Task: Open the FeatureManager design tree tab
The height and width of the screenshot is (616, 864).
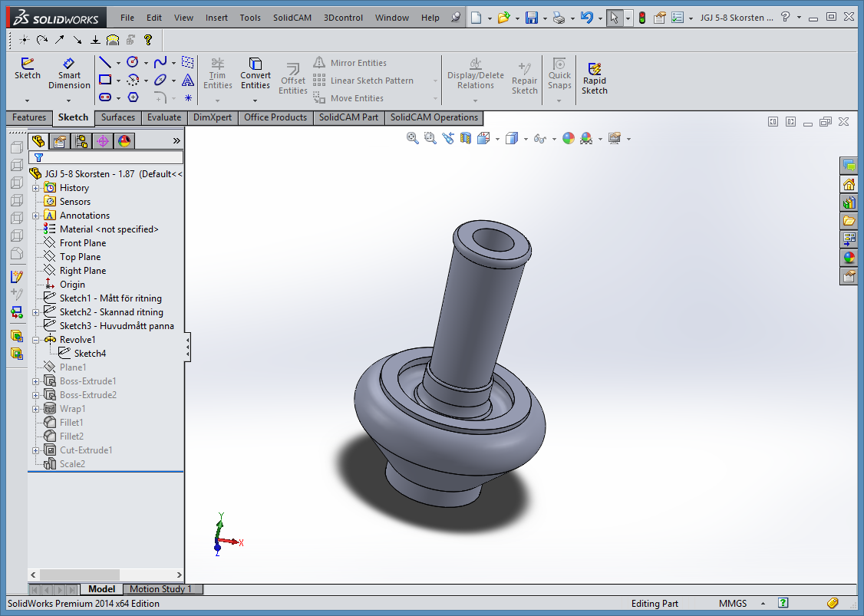Action: coord(38,141)
